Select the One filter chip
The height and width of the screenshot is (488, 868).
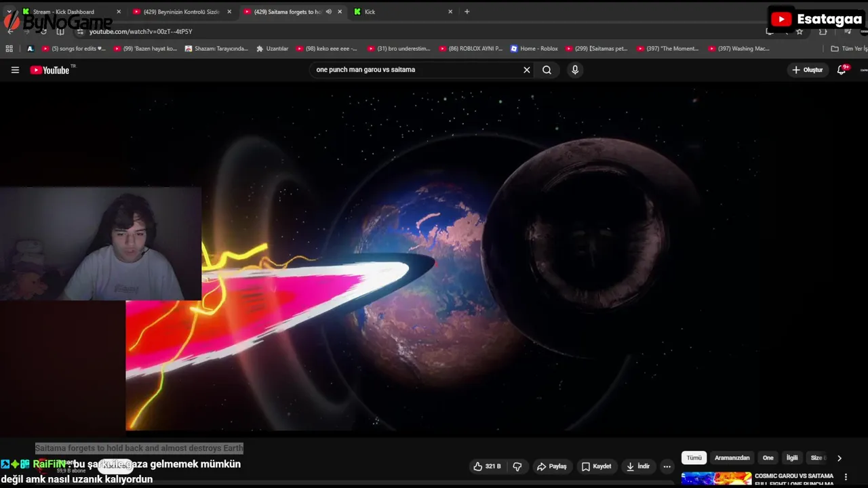(x=768, y=458)
